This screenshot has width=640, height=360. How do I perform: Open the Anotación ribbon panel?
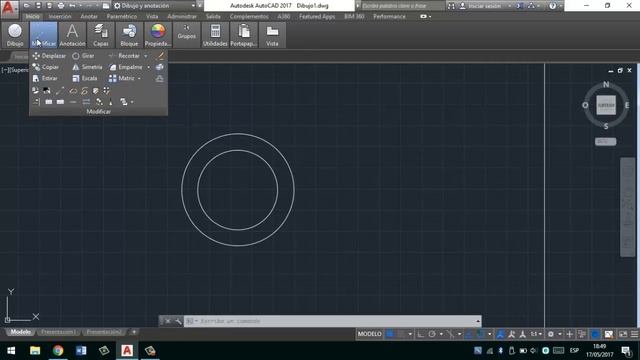(72, 35)
